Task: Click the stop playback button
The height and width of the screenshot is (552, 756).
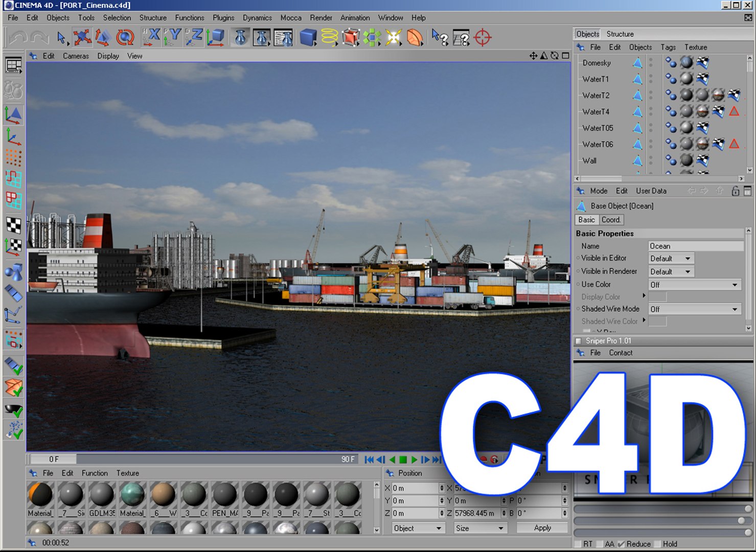Action: pyautogui.click(x=403, y=459)
